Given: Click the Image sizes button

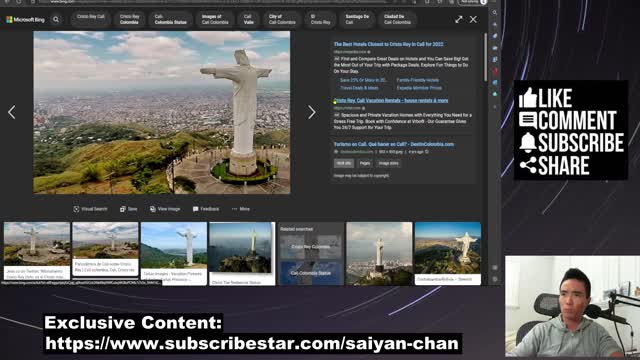Looking at the screenshot, I should coord(388,163).
